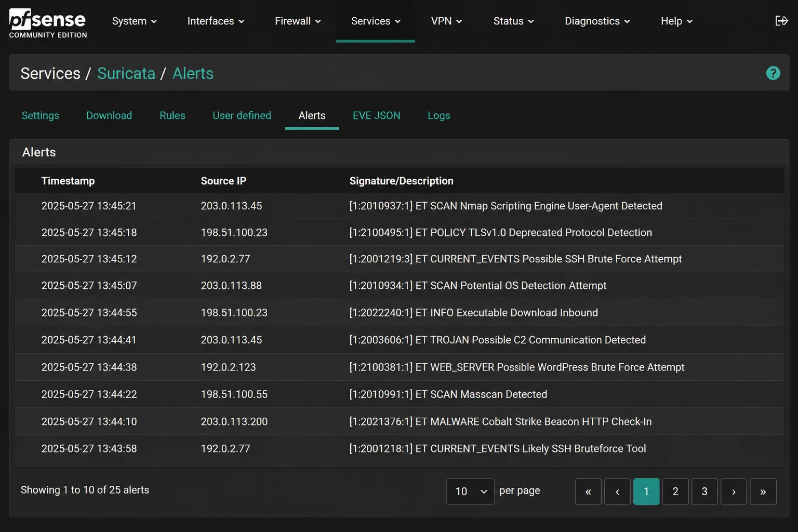The image size is (798, 532).
Task: Select the Alerts tab
Action: (x=312, y=116)
